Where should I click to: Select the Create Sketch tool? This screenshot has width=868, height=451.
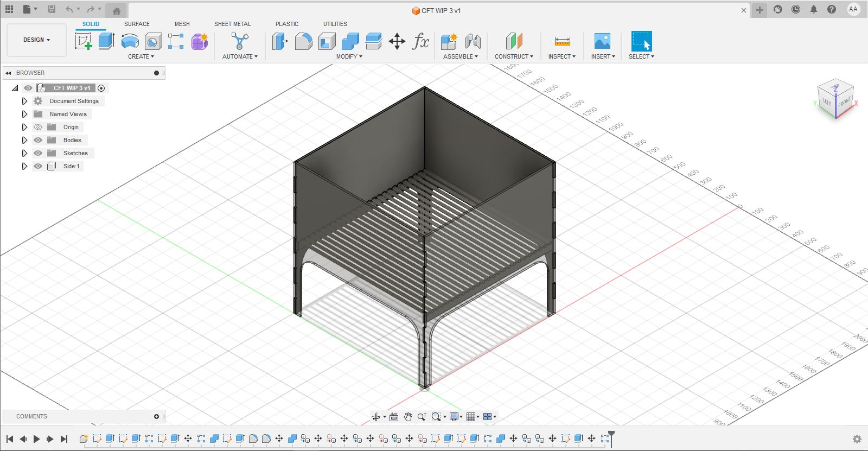tap(84, 41)
